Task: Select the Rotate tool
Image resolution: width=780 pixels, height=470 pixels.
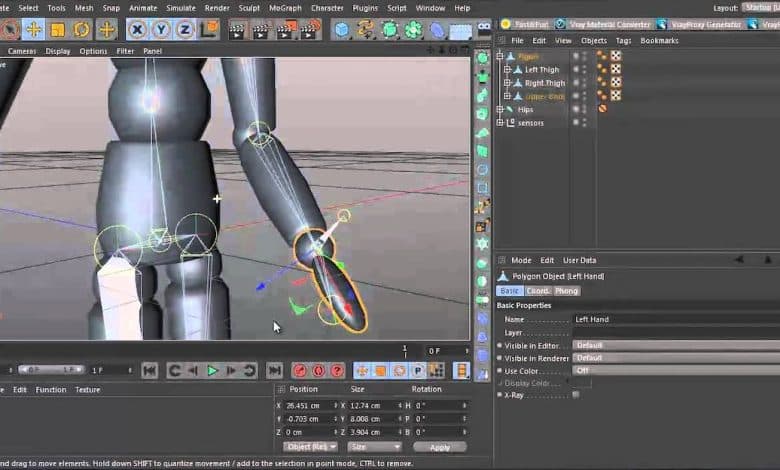Action: (81, 30)
